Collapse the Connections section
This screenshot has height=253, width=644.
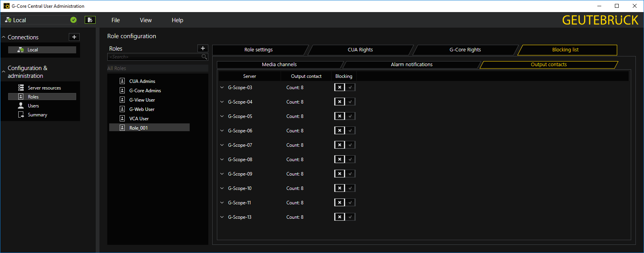click(3, 37)
